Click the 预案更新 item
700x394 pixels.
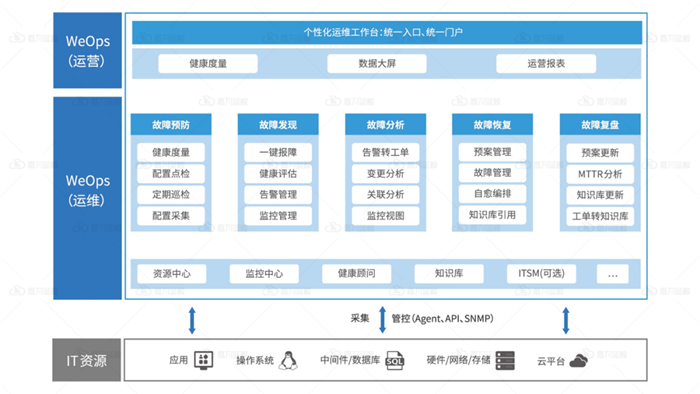tap(600, 153)
